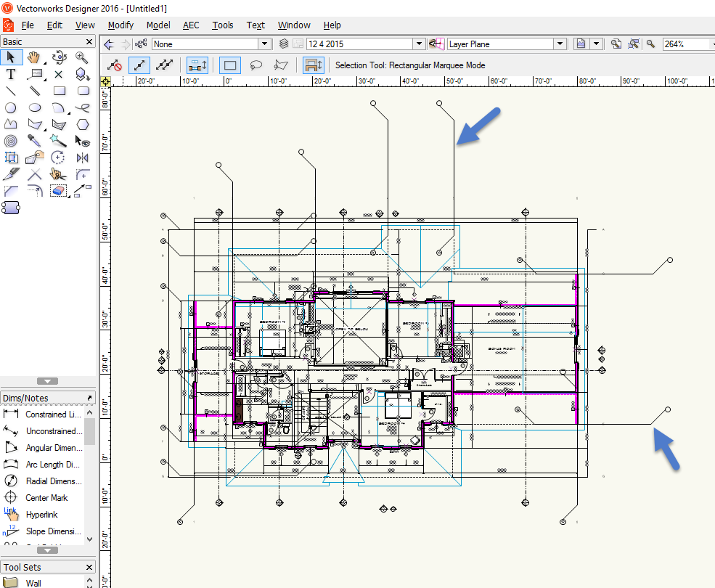The width and height of the screenshot is (715, 588).
Task: Choose the Spiral tool
Action: coord(11,141)
